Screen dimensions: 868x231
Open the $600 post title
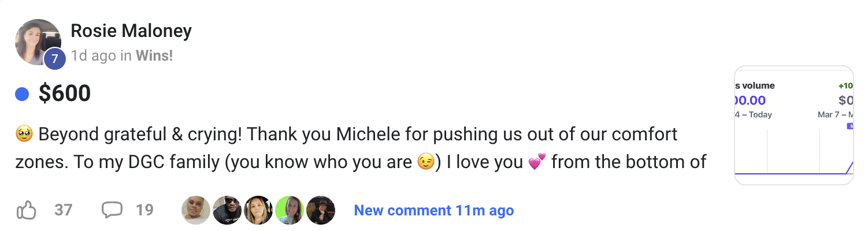click(x=65, y=94)
